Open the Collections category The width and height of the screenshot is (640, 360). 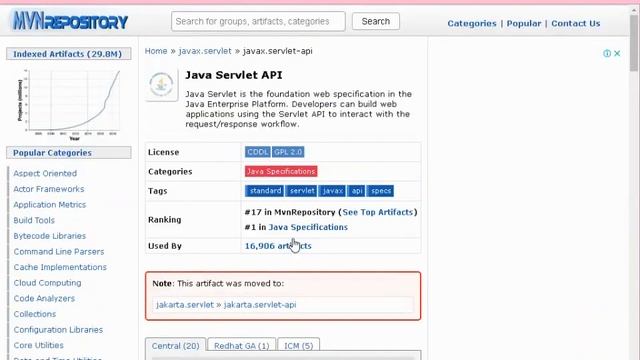(x=35, y=314)
